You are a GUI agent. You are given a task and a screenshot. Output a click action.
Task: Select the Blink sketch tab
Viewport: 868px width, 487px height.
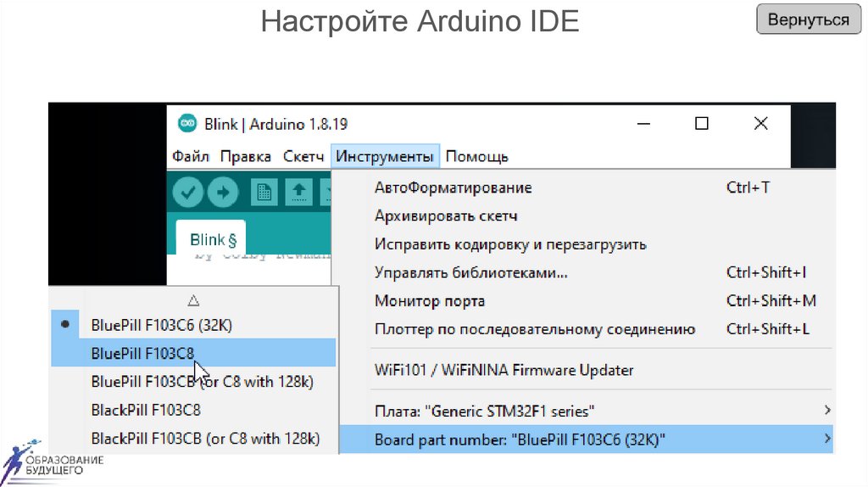tap(212, 239)
